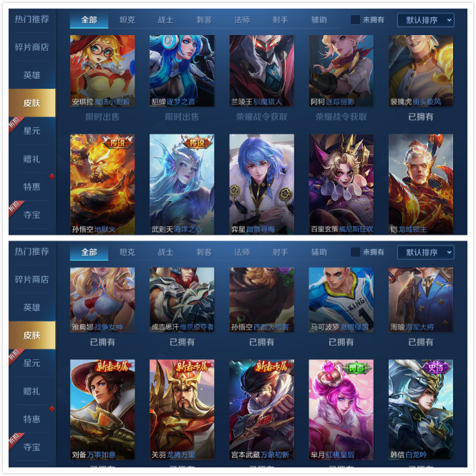476x476 pixels.
Task: Open 碎片商店 in top sidebar
Action: tap(32, 47)
